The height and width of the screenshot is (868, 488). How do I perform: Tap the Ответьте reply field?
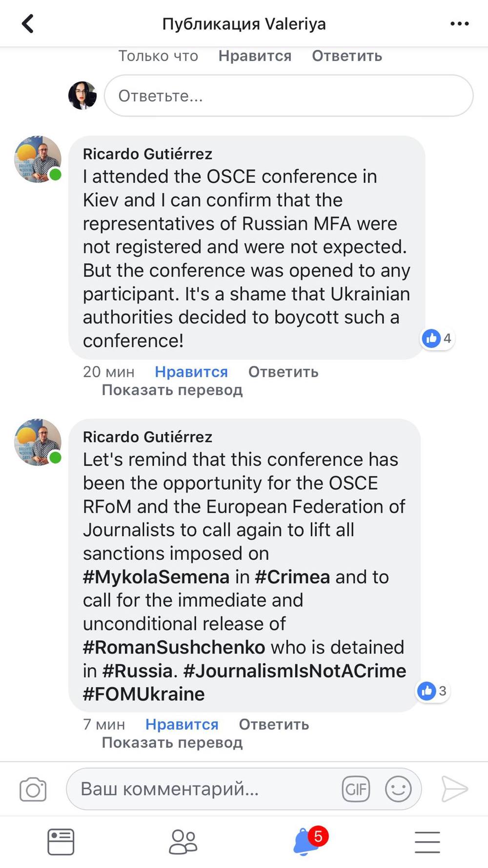click(x=288, y=96)
